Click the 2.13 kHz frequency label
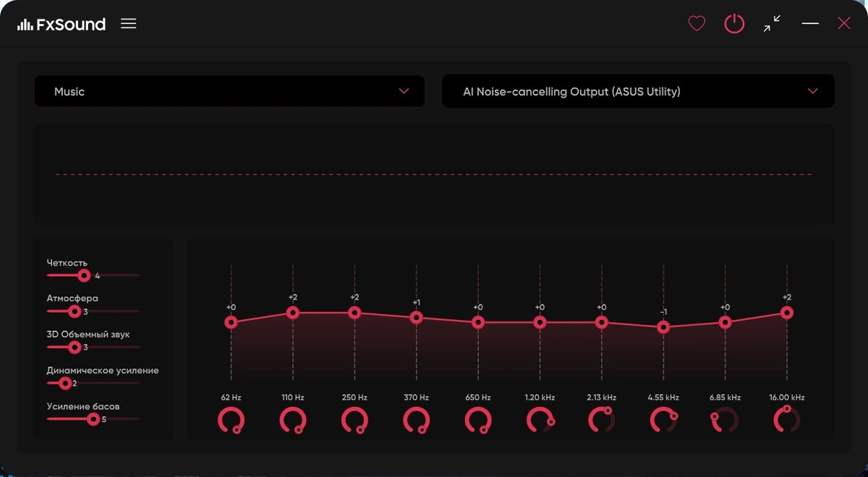Image resolution: width=868 pixels, height=477 pixels. pyautogui.click(x=602, y=397)
